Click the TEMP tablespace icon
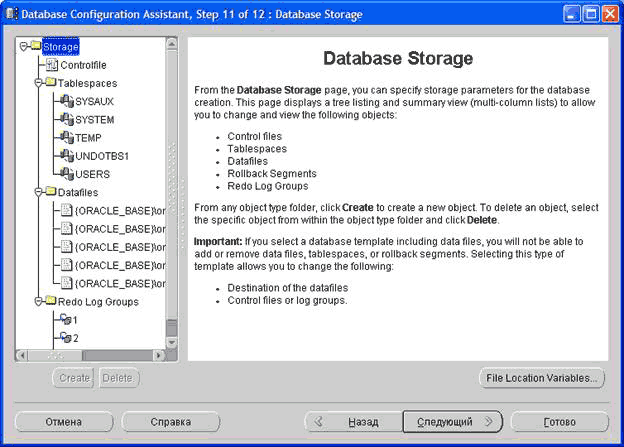The width and height of the screenshot is (624, 447). coord(66,137)
